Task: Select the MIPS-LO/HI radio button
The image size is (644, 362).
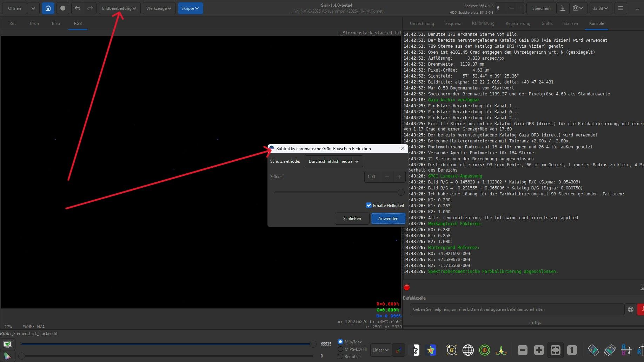Action: (340, 349)
